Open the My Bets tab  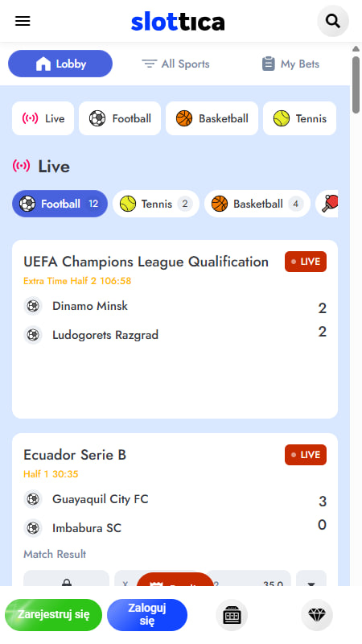click(x=290, y=64)
